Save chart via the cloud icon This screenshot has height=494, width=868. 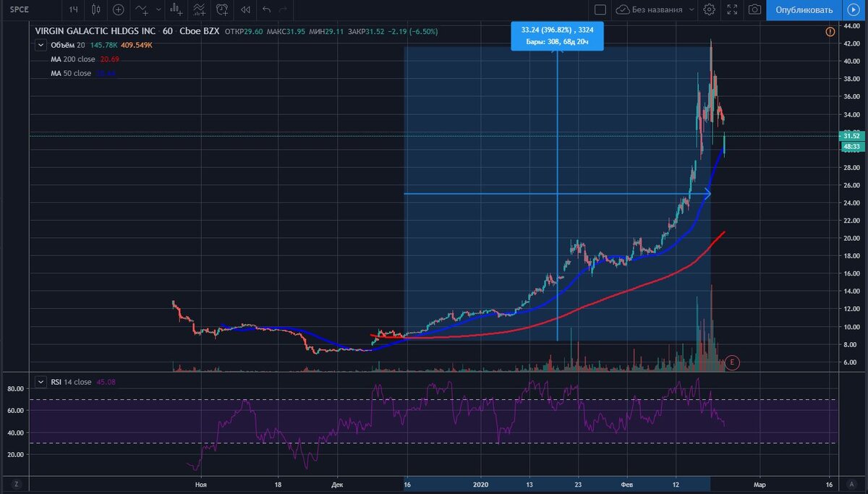tap(622, 10)
